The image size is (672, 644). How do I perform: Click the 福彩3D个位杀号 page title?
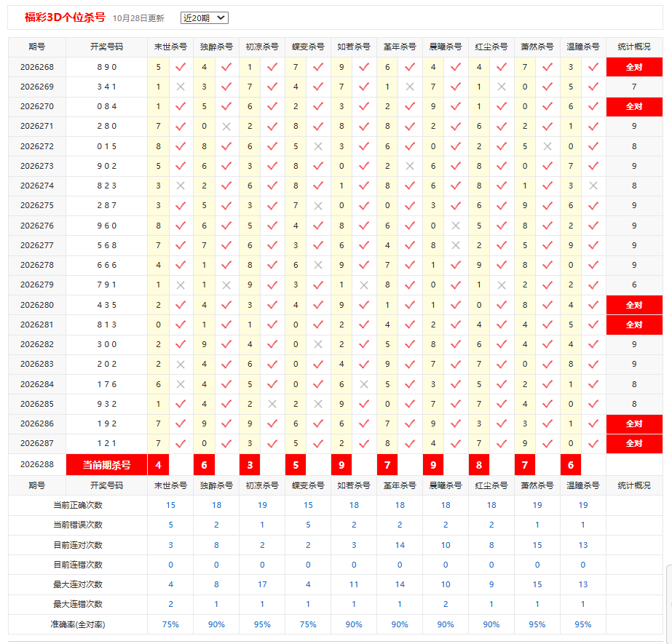point(65,17)
